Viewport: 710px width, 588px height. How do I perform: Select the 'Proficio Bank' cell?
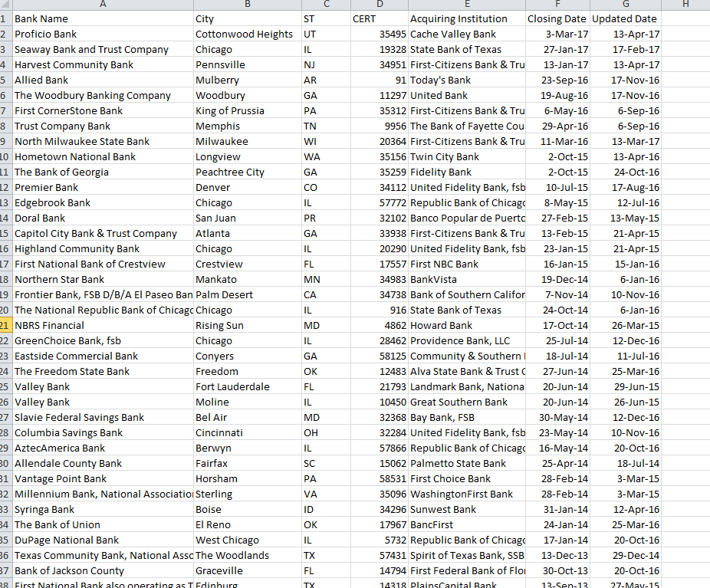click(103, 34)
